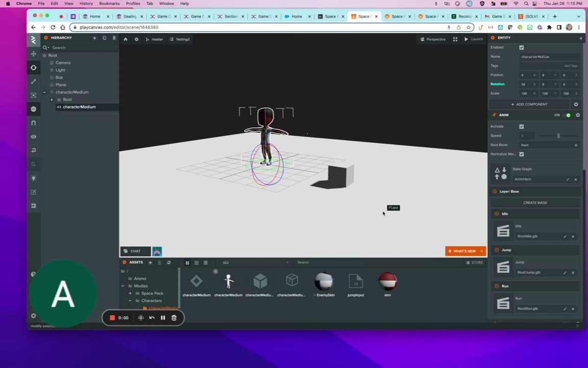Screen dimensions: 588x368
Task: Click the World/Local globe icon
Action: click(33, 109)
